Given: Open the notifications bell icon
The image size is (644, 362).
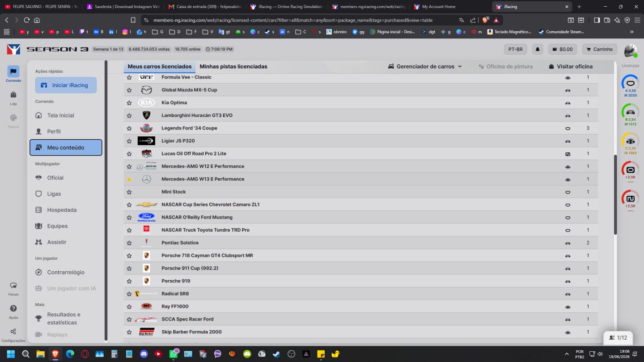Looking at the screenshot, I should (538, 49).
